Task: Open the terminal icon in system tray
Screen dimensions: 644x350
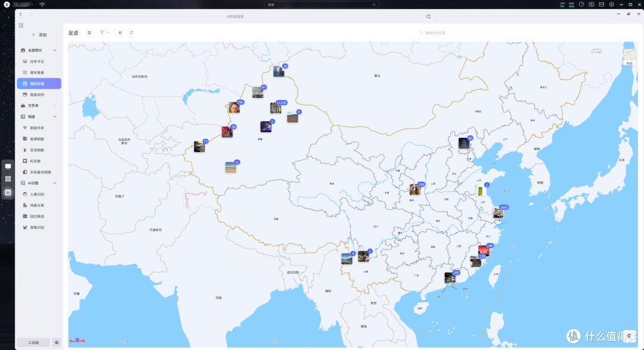Action: click(592, 5)
